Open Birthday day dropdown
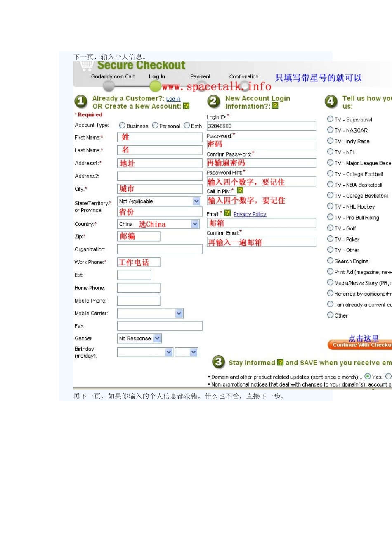Screen dimensions: 392x555 [187, 352]
